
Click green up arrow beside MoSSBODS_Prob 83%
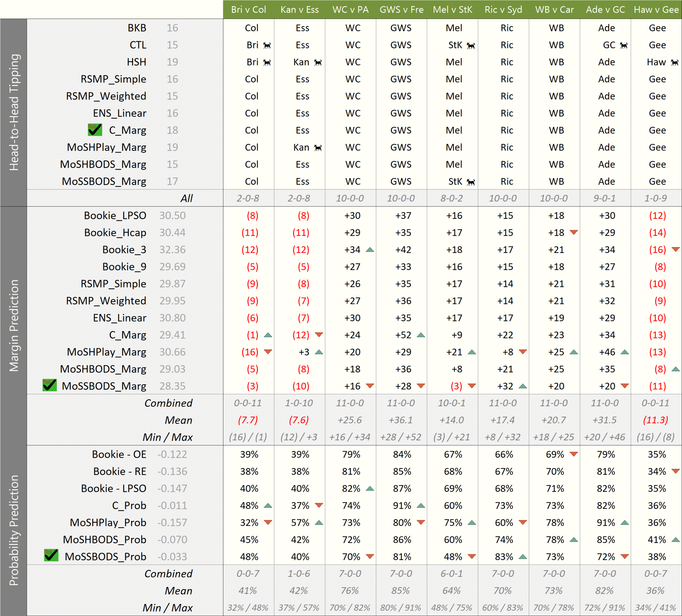pos(523,557)
